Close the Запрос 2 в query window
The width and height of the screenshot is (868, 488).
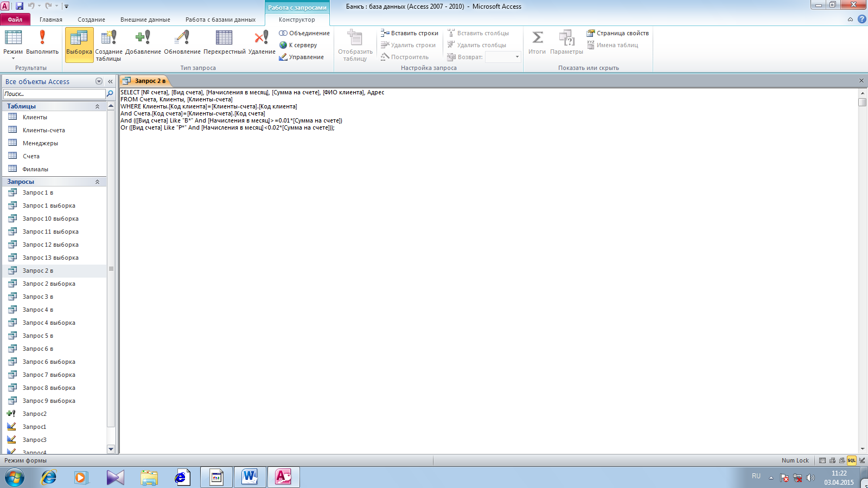click(861, 81)
